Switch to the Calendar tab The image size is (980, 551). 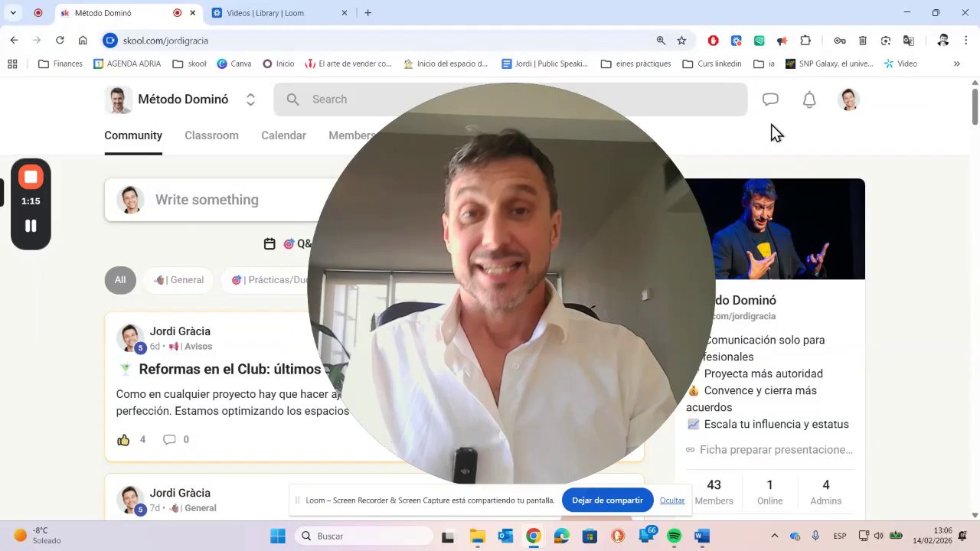coord(283,135)
